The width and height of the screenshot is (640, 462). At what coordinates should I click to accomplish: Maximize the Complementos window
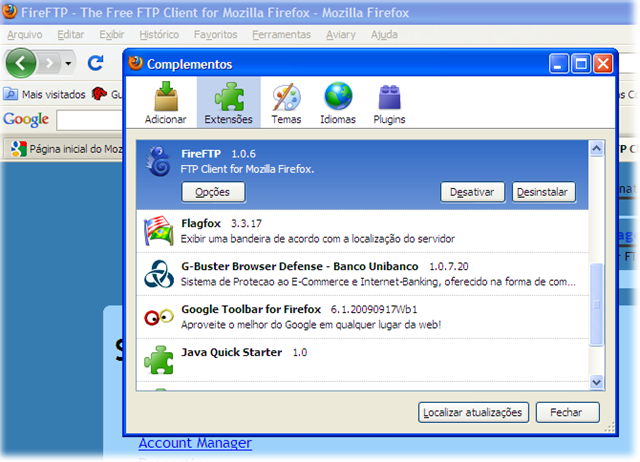coord(581,64)
